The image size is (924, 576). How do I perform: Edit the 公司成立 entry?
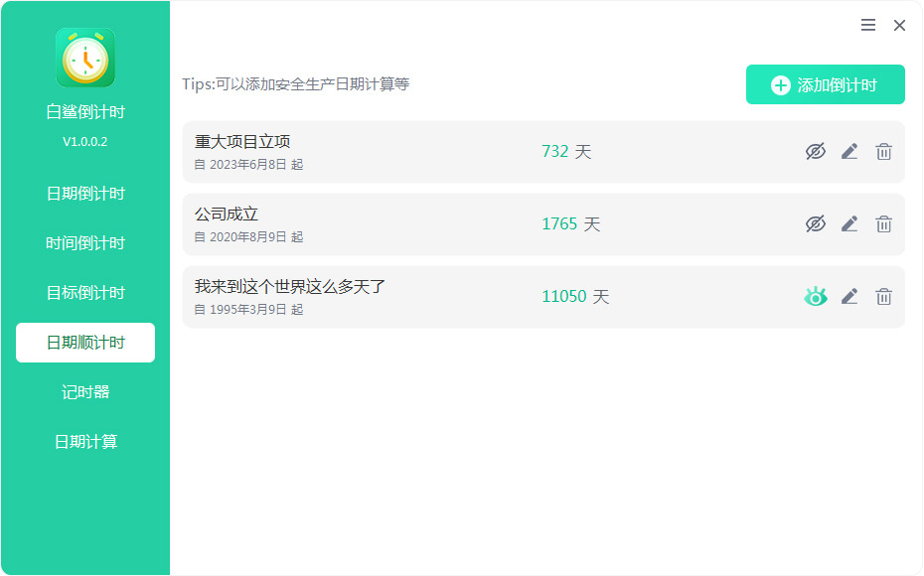[849, 223]
